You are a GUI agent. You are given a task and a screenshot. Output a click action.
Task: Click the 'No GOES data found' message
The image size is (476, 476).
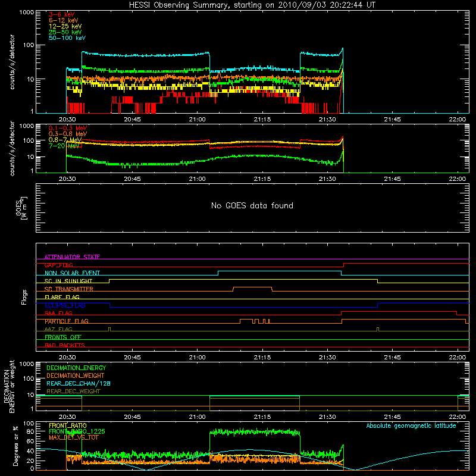tap(252, 205)
